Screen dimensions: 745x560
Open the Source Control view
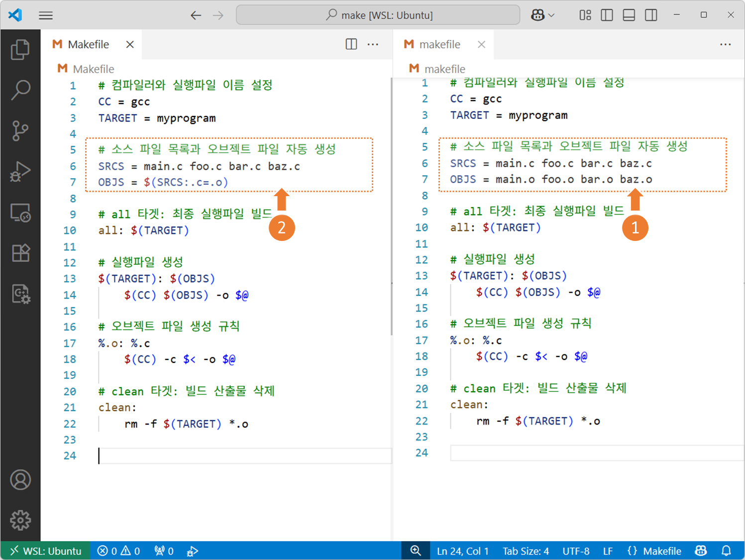[20, 131]
